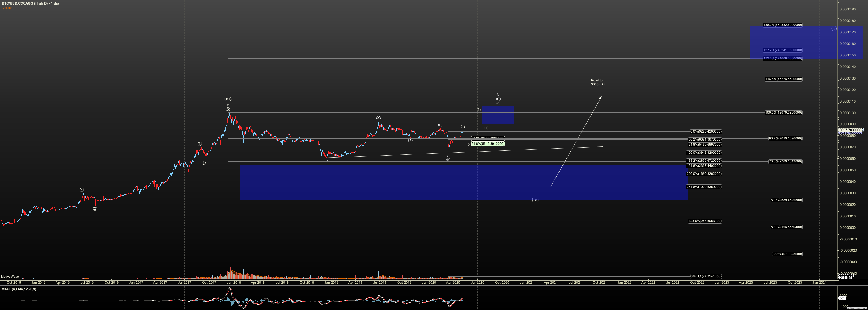The width and height of the screenshot is (868, 310).
Task: Click the orange Volume study label
Action: pyautogui.click(x=7, y=8)
